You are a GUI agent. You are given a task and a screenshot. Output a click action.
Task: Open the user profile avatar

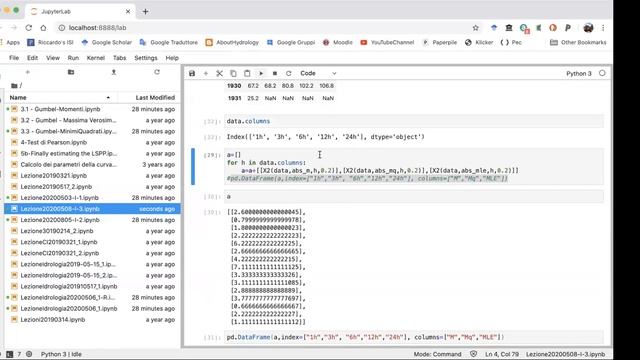click(588, 28)
